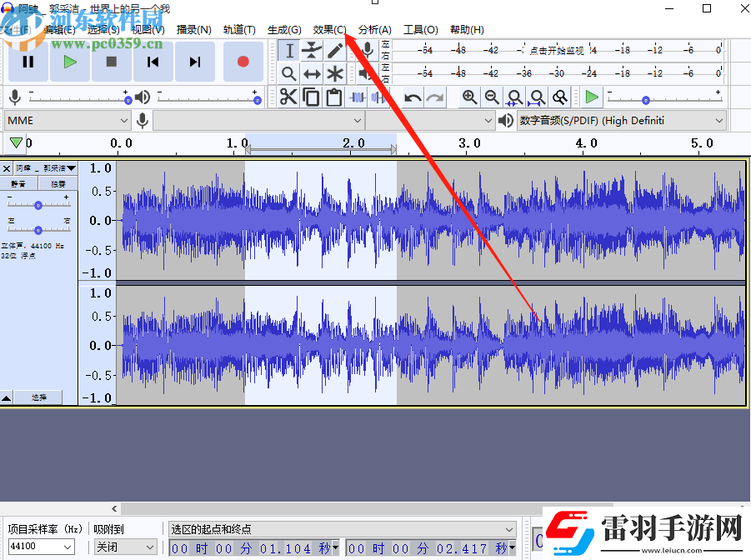
Task: Open the 效果(C) menu
Action: click(x=329, y=30)
